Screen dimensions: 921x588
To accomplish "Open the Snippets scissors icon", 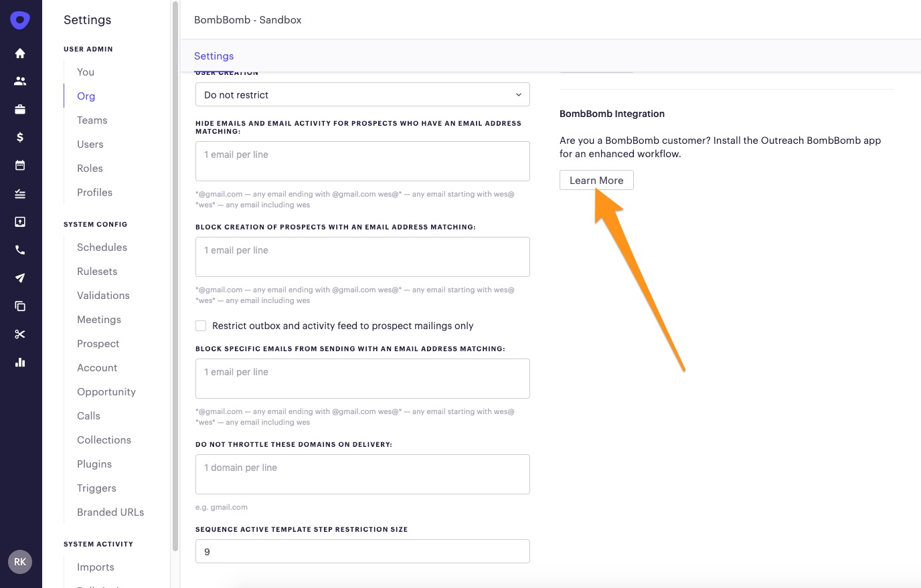I will tap(20, 334).
